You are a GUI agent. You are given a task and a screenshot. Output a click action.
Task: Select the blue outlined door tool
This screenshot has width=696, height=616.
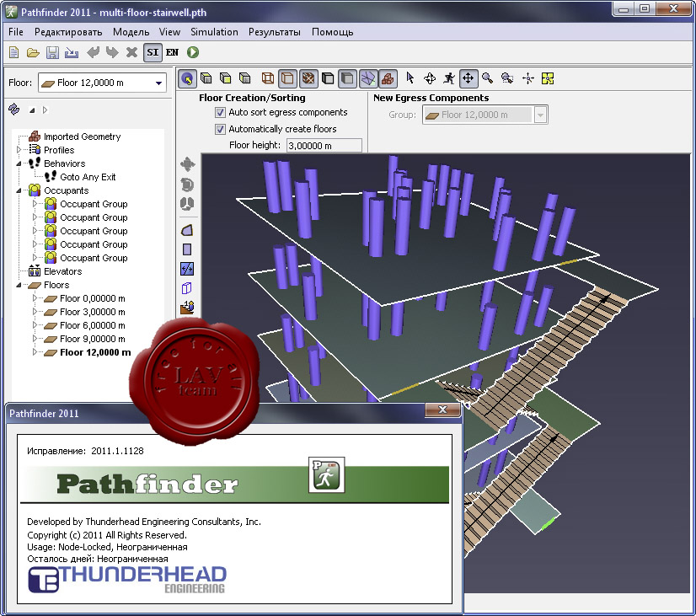coord(187,288)
